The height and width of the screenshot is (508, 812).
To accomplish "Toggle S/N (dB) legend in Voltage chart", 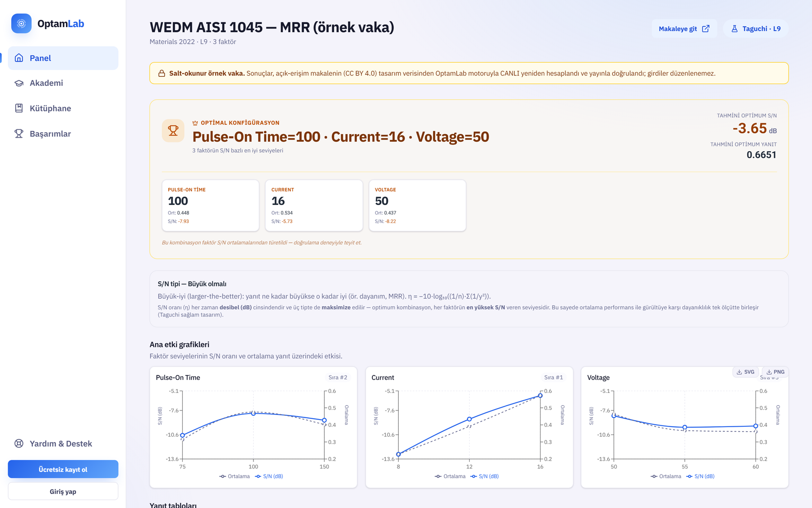I will 700,476.
